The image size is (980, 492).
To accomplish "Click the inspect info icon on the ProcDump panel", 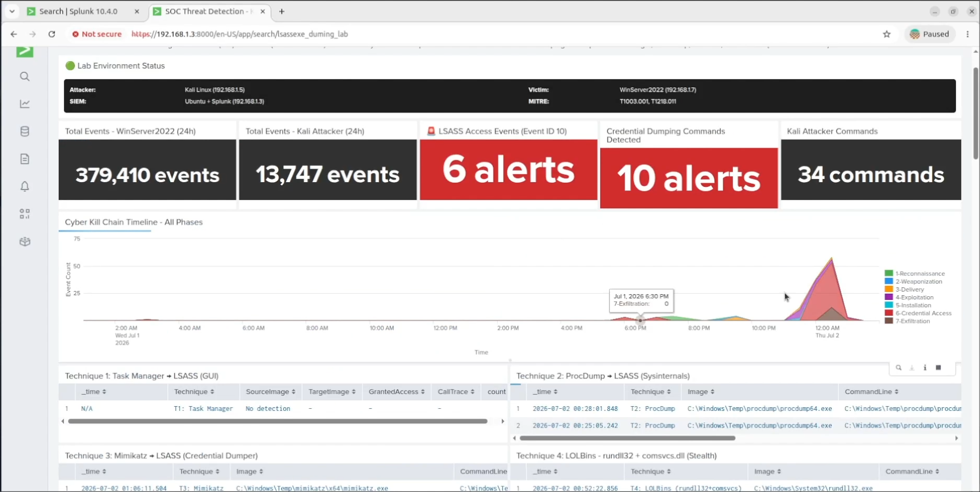I will point(925,368).
